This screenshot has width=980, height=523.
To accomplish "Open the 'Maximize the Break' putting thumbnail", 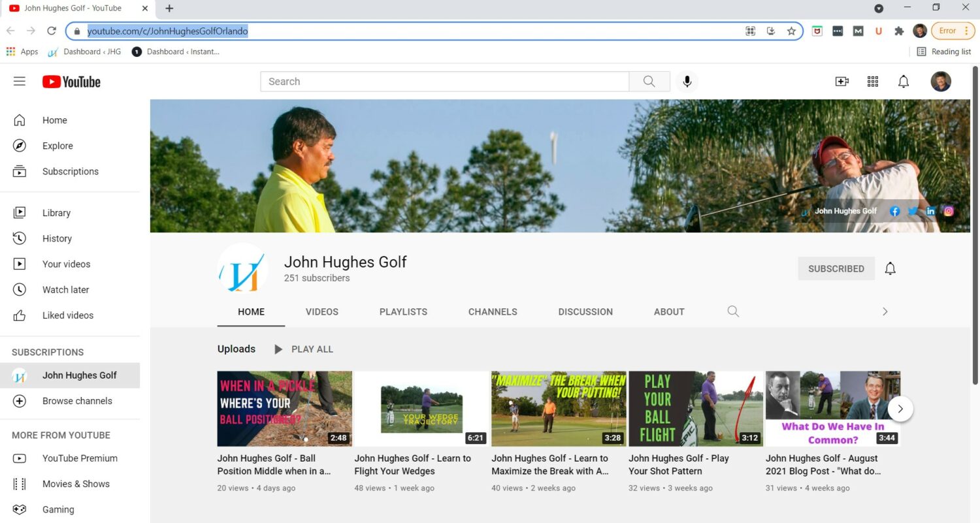I will pos(559,409).
